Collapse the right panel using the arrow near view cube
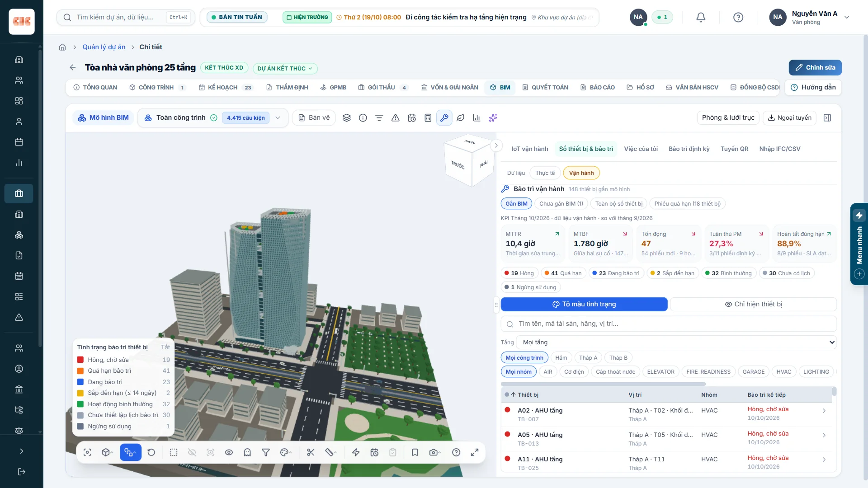Viewport: 868px width, 488px height. tap(496, 145)
